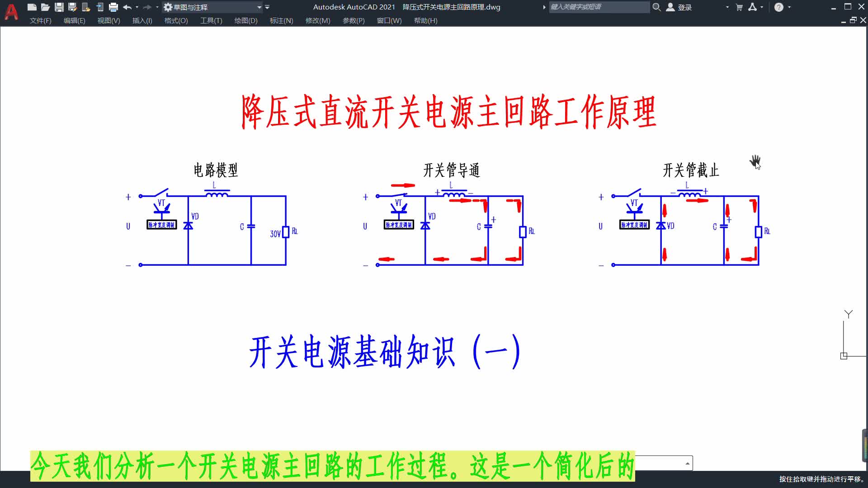Click the keyword search input field
This screenshot has height=488, width=868.
click(x=599, y=7)
